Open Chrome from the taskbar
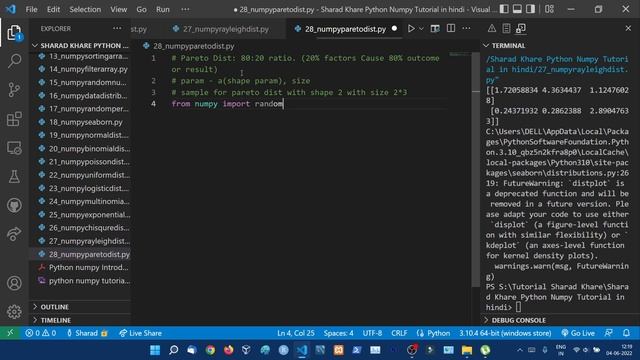This screenshot has height=360, width=640. coord(210,350)
